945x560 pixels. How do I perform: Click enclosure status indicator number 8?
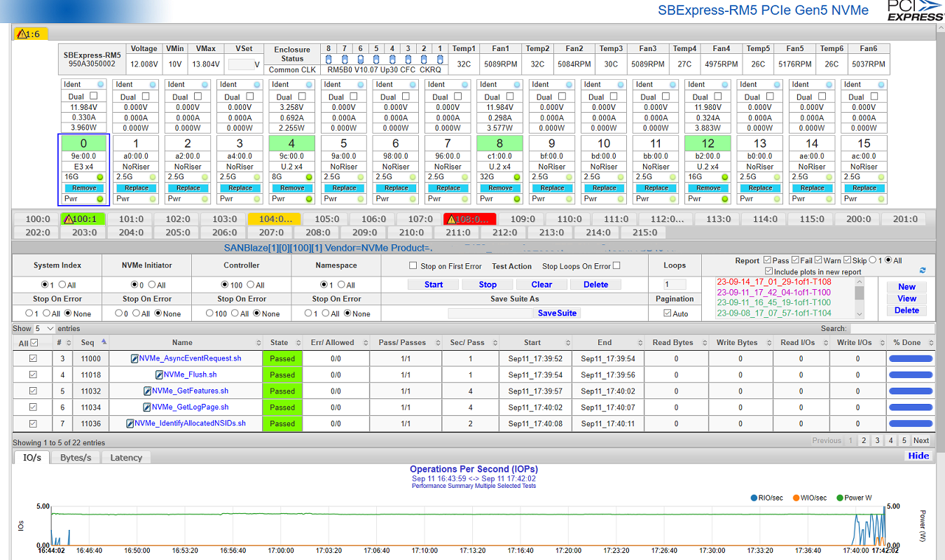(x=329, y=59)
